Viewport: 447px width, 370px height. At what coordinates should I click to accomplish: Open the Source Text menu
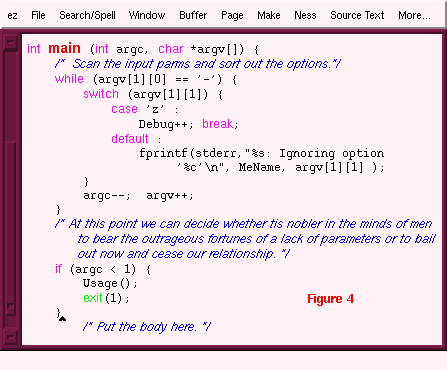(357, 15)
